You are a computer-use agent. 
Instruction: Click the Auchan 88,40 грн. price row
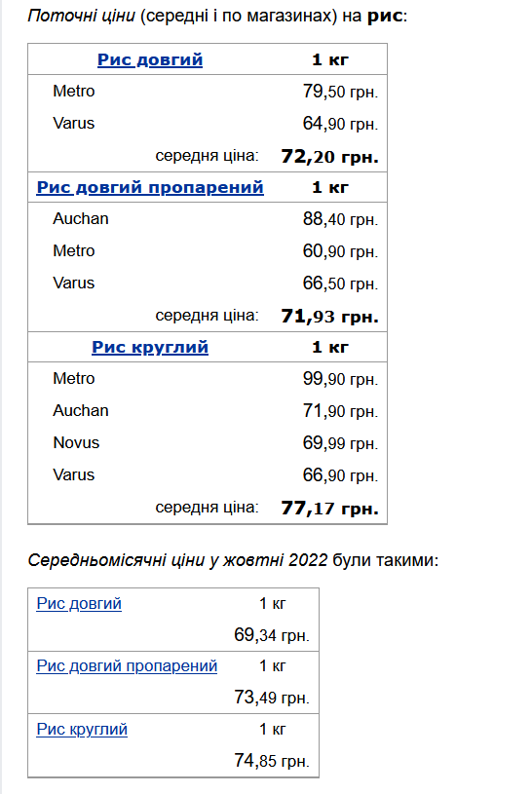(208, 219)
